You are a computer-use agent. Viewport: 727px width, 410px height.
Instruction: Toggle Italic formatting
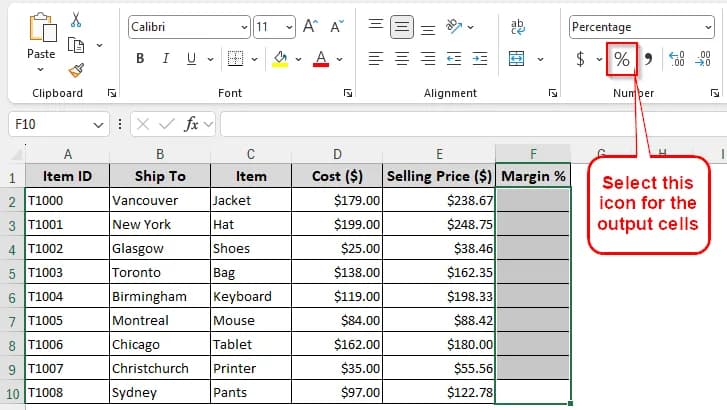(x=166, y=59)
